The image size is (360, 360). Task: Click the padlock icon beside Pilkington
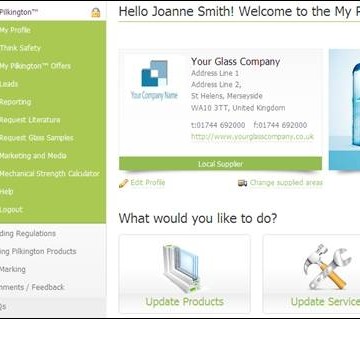96,13
